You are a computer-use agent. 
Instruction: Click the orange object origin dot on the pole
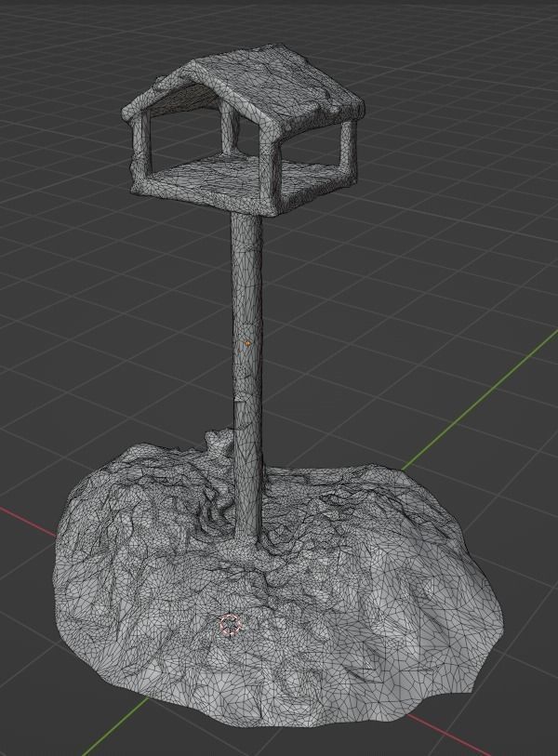247,343
